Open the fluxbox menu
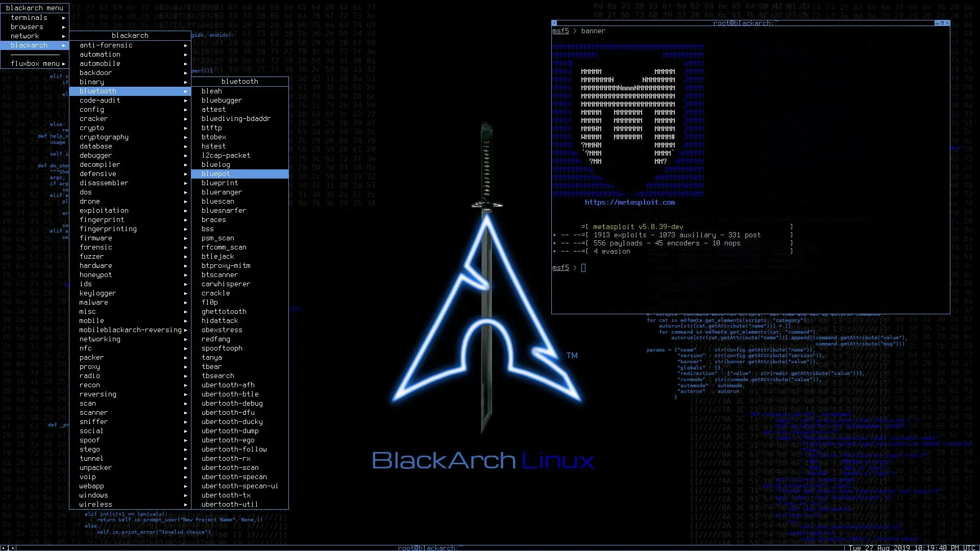This screenshot has height=551, width=980. (x=33, y=63)
